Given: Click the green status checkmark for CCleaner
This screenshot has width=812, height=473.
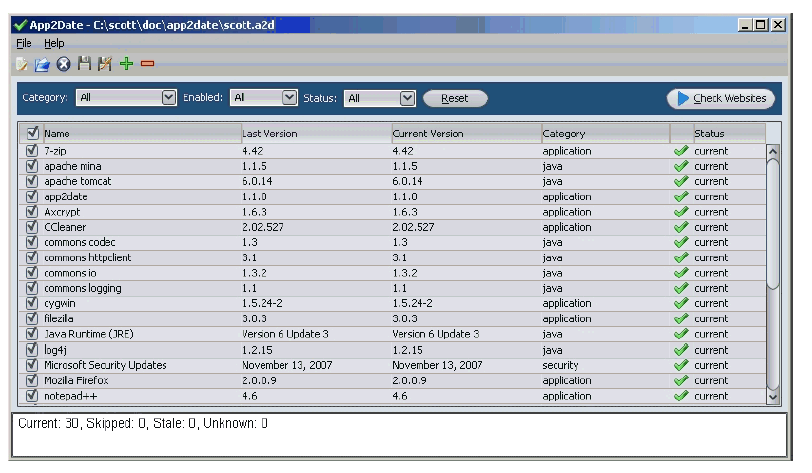Looking at the screenshot, I should click(682, 227).
